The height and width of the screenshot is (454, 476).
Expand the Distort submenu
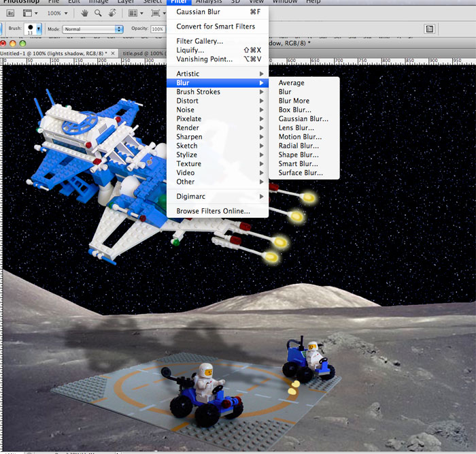218,101
